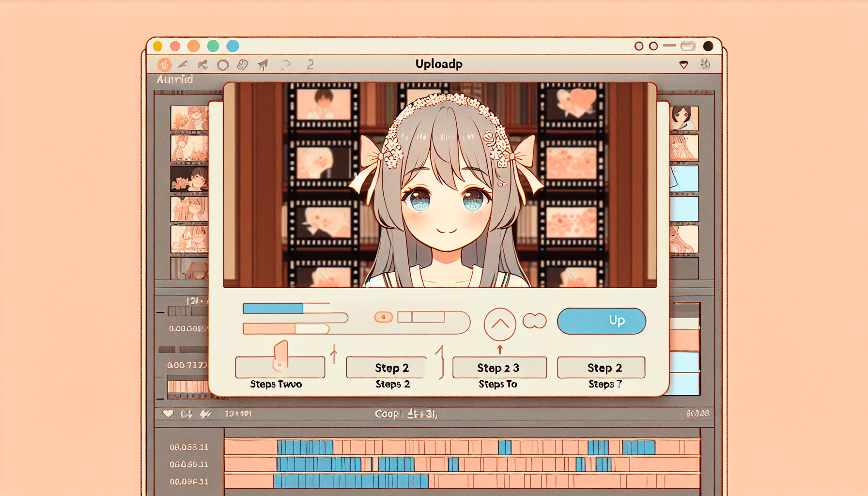Click the download triangle icon near top right

(684, 64)
